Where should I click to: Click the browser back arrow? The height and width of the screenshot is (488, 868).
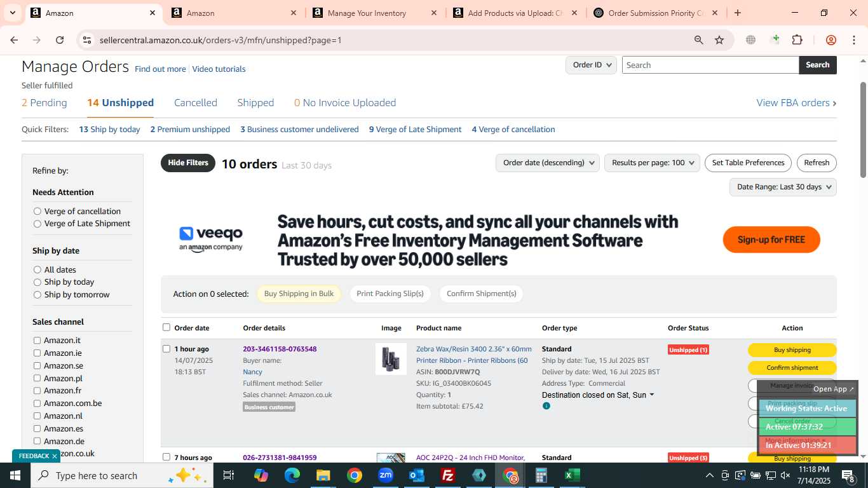tap(14, 40)
